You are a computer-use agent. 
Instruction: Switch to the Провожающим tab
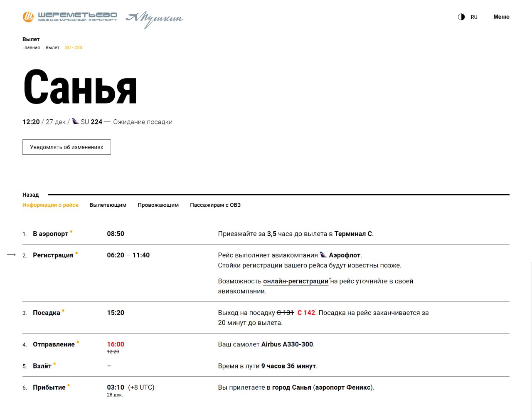tap(158, 205)
